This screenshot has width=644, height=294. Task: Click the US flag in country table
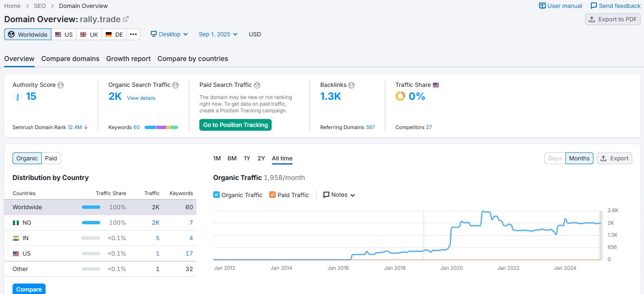point(16,253)
